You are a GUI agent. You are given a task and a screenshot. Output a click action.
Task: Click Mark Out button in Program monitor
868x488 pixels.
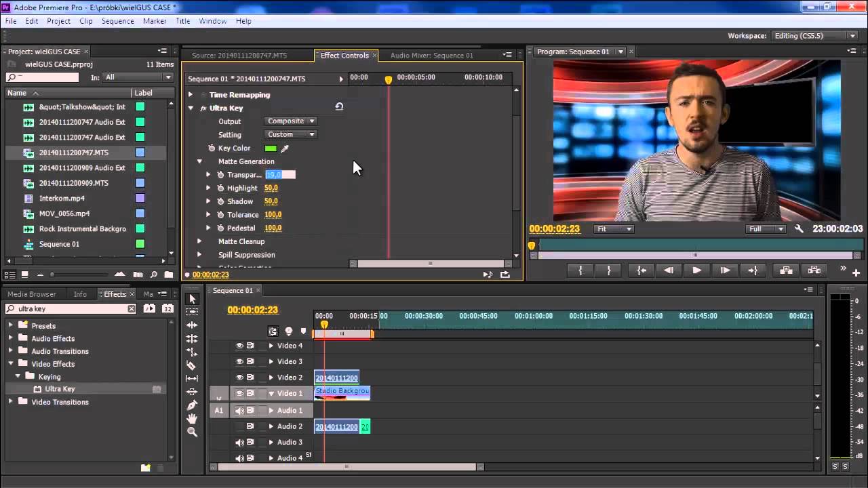pyautogui.click(x=609, y=270)
